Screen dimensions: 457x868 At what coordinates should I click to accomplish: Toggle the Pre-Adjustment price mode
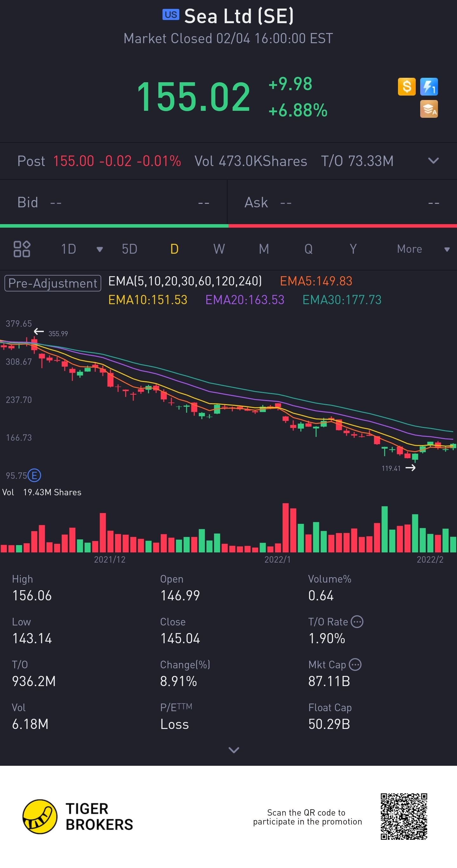(x=53, y=283)
